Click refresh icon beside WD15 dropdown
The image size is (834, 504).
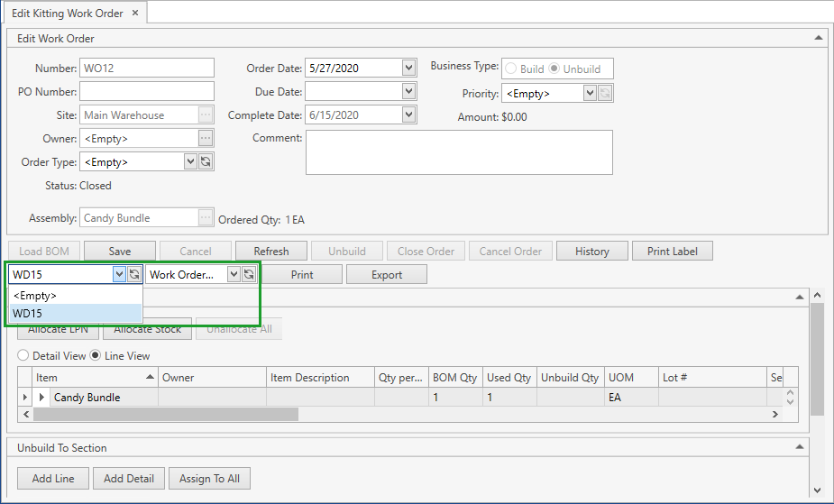coord(134,274)
